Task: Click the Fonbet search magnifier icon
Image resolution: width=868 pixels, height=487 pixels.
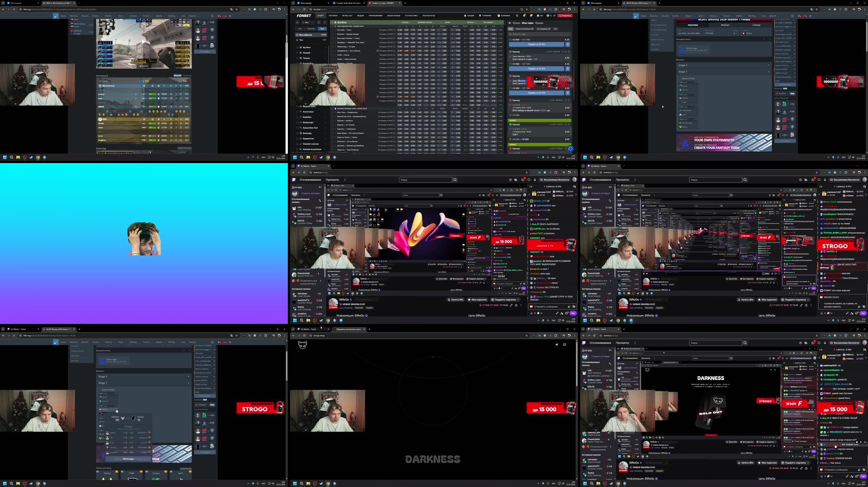Action: coord(517,15)
